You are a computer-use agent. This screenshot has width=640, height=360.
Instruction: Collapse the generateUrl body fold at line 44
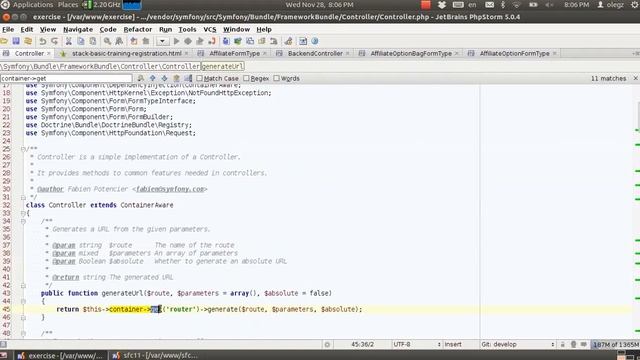pos(23,301)
